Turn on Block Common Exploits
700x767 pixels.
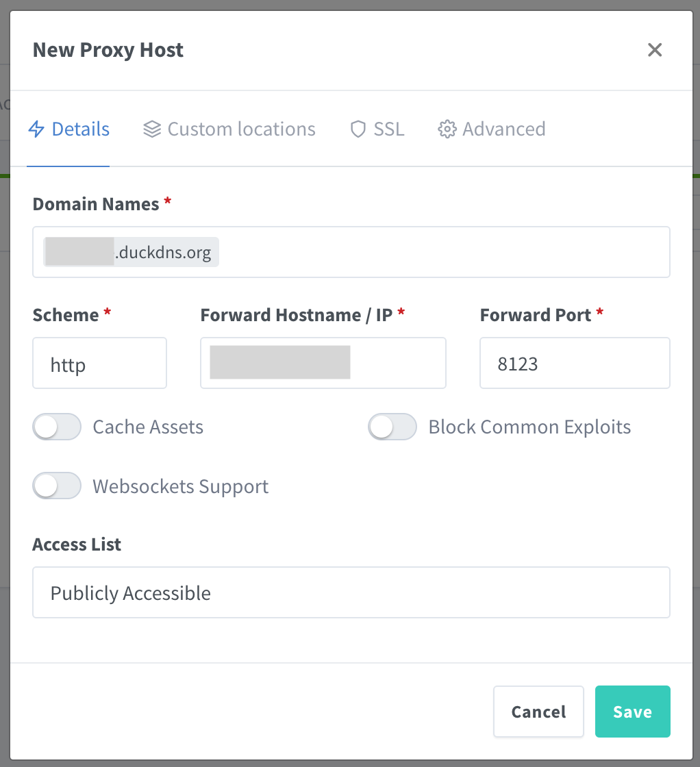click(x=392, y=427)
